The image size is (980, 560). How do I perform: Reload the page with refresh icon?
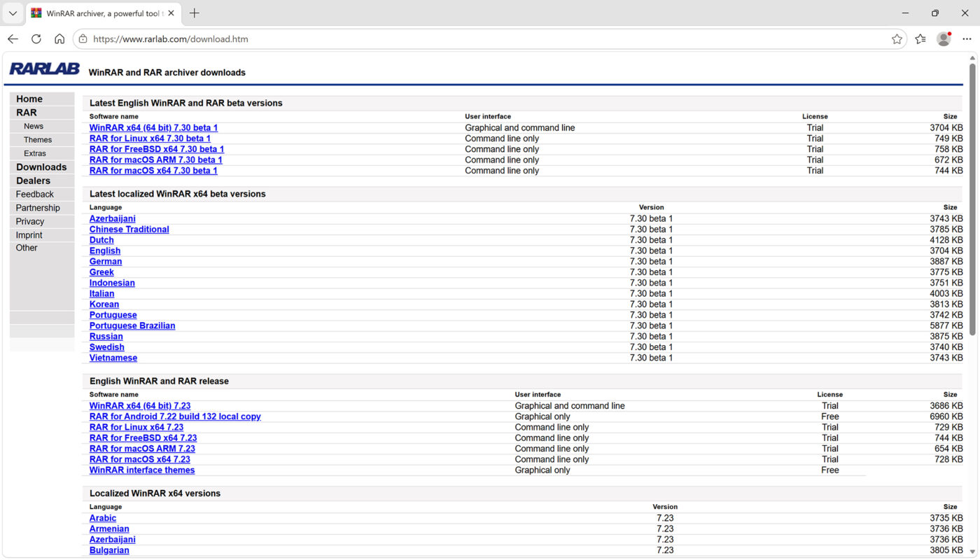click(x=36, y=39)
